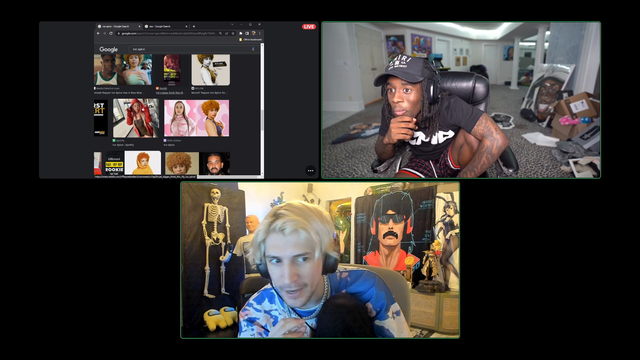Viewport: 640px width, 360px height.
Task: Open image with bearded man on dark background
Action: [214, 163]
